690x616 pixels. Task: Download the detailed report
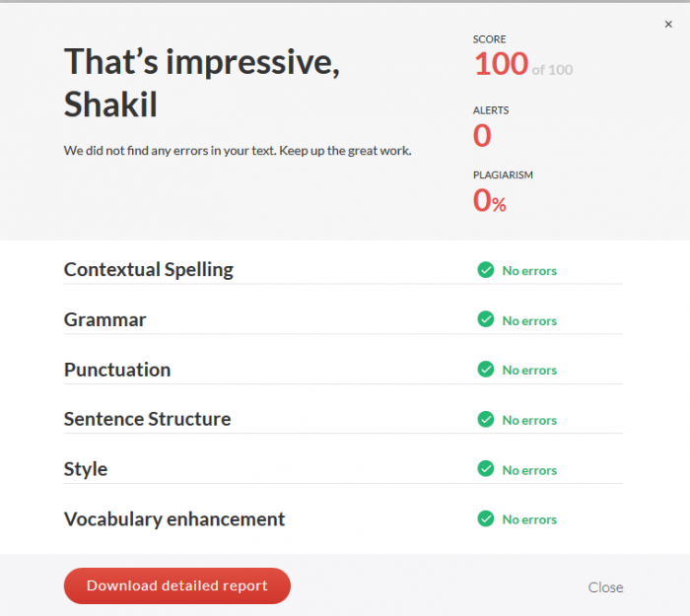pyautogui.click(x=177, y=585)
